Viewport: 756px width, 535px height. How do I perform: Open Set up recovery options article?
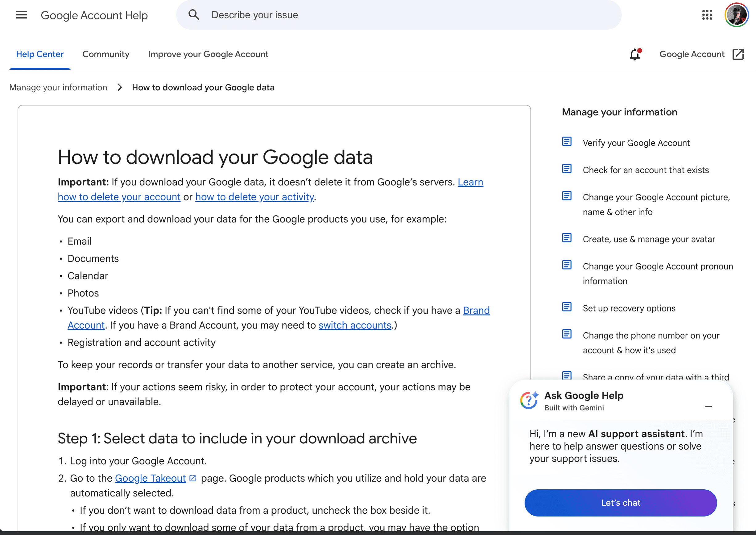[629, 308]
